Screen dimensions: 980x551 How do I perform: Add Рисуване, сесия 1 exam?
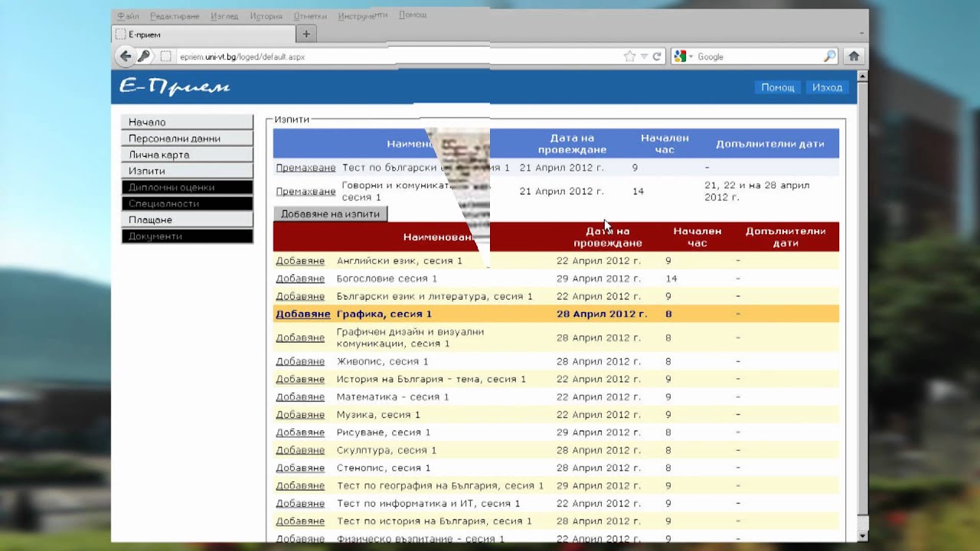pyautogui.click(x=300, y=432)
